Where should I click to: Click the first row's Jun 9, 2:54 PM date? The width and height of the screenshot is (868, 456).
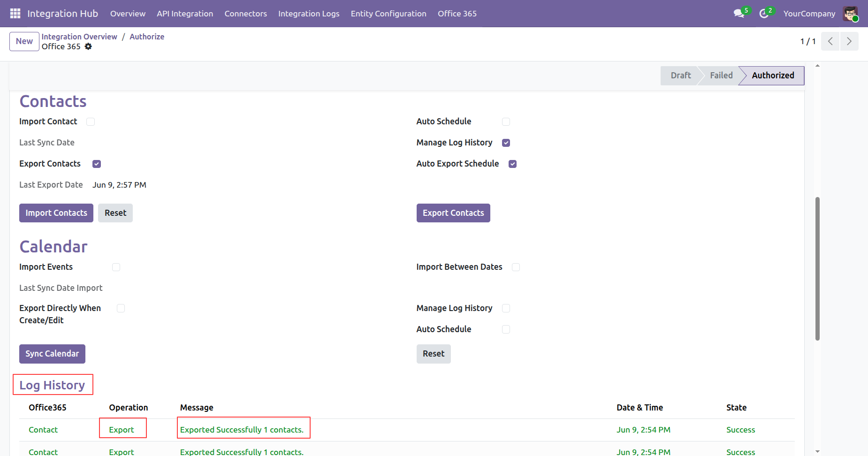click(x=643, y=430)
